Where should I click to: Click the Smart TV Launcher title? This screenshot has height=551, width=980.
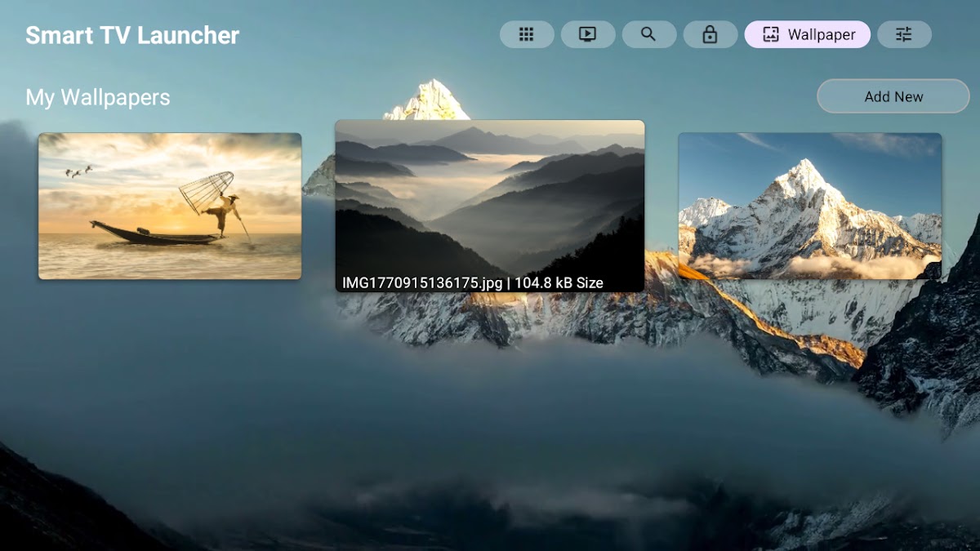[x=132, y=35]
